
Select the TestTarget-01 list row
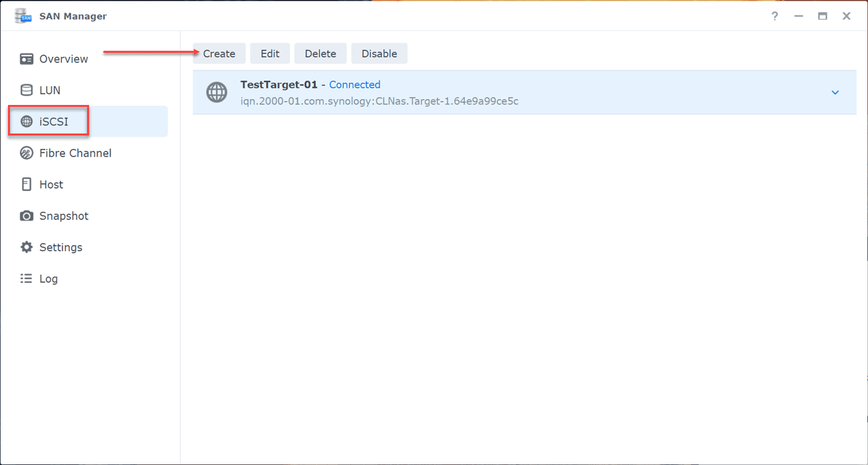coord(465,92)
